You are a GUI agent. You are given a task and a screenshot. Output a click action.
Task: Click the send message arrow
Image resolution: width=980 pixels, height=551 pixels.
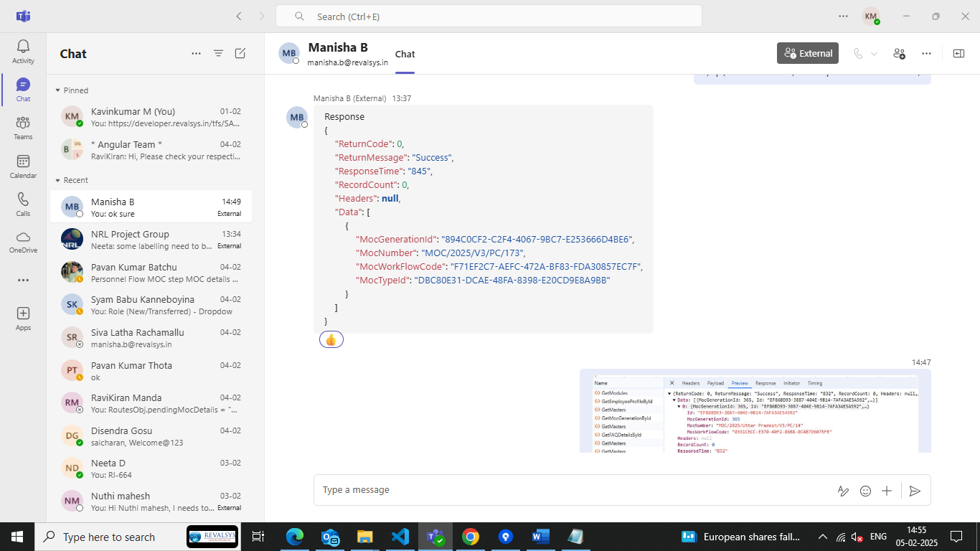tap(914, 491)
